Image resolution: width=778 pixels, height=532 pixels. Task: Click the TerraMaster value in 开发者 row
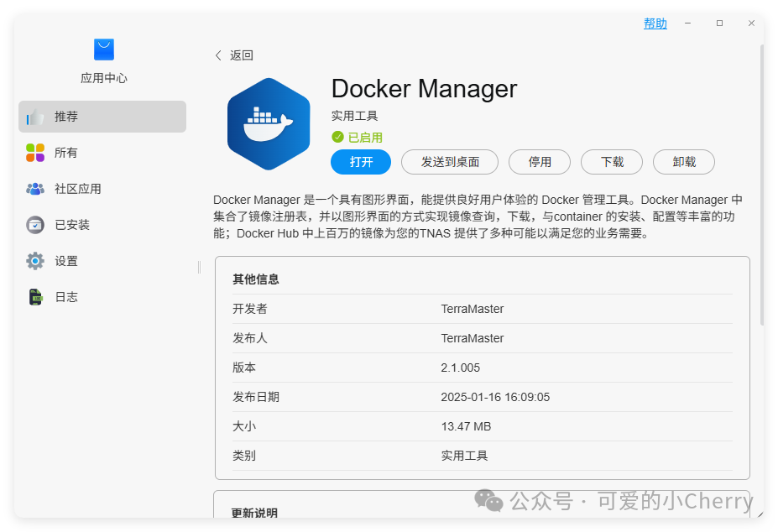473,309
